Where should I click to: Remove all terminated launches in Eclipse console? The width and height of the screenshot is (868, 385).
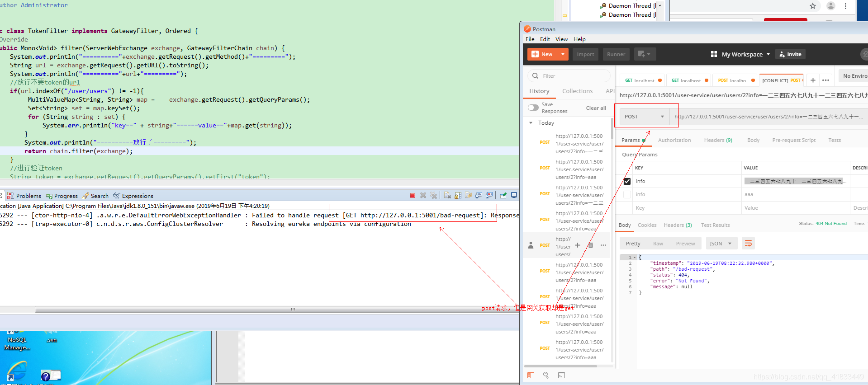pos(434,196)
